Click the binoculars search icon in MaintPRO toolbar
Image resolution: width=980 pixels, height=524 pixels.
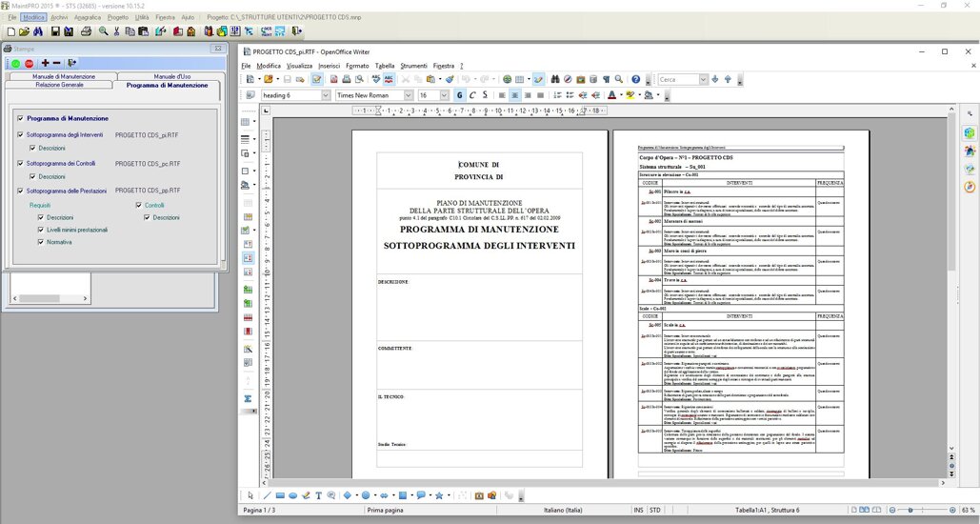tap(38, 31)
